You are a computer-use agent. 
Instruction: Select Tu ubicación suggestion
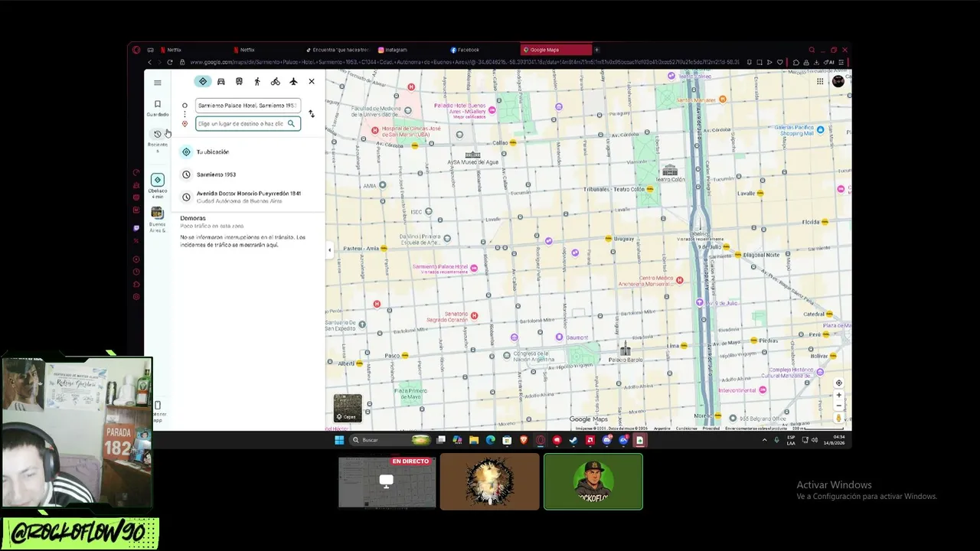coord(248,152)
